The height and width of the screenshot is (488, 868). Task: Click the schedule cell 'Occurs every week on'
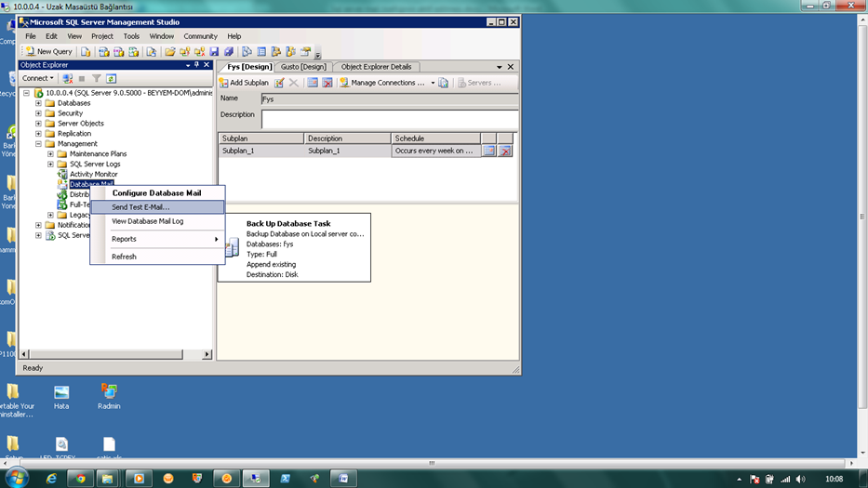tap(435, 151)
